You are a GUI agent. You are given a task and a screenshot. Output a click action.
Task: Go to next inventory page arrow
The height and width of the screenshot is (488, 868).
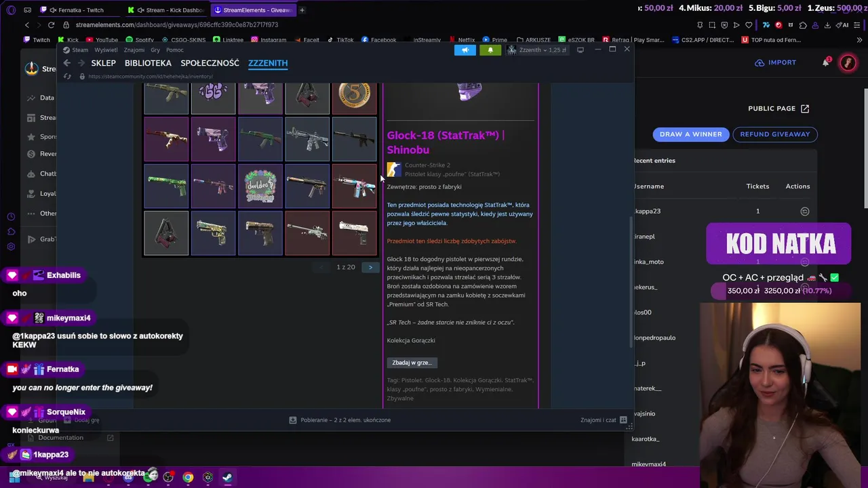(370, 267)
